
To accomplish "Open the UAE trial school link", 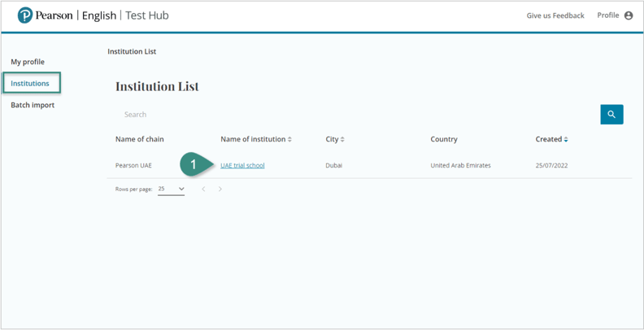I will tap(242, 165).
